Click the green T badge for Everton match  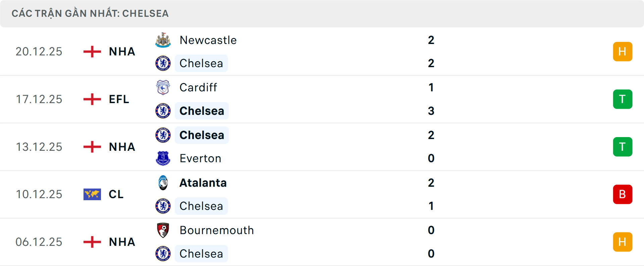(x=623, y=147)
